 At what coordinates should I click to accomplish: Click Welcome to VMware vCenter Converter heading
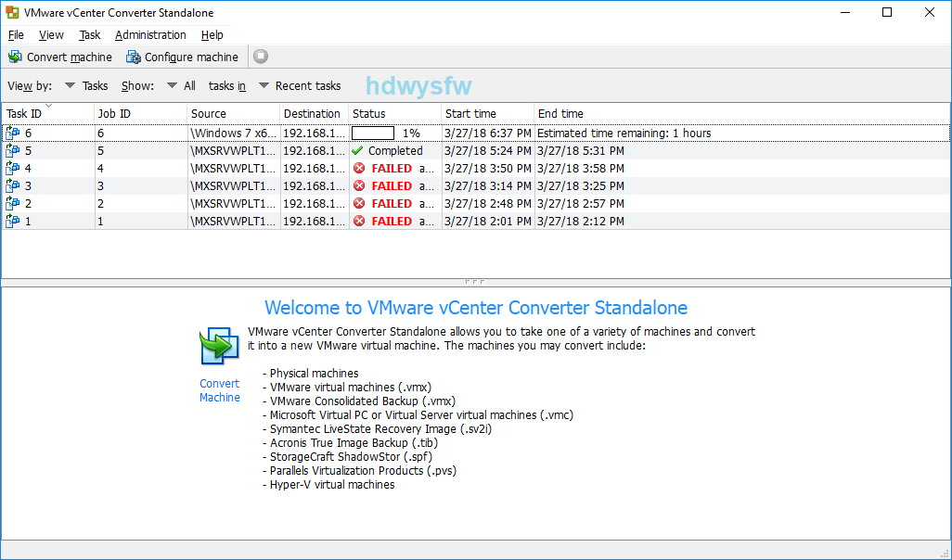[476, 308]
